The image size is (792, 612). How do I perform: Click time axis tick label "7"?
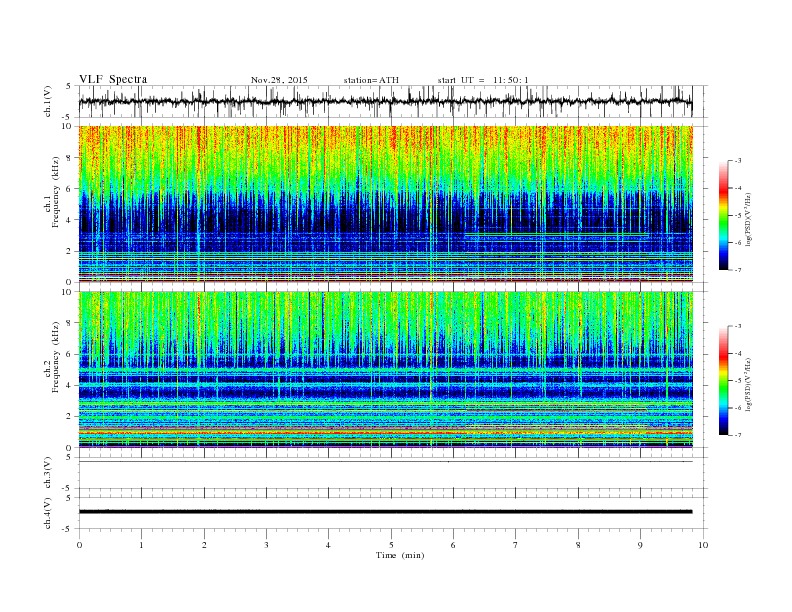516,545
